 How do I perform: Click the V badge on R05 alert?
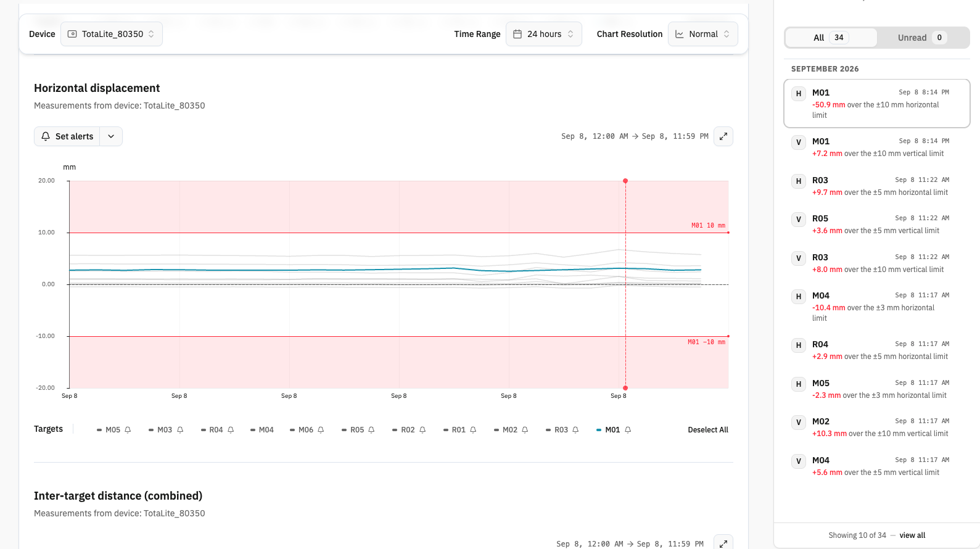[x=799, y=220]
